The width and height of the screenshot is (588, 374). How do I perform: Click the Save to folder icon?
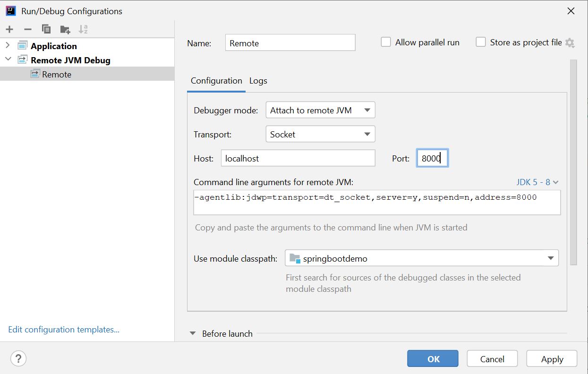click(65, 30)
